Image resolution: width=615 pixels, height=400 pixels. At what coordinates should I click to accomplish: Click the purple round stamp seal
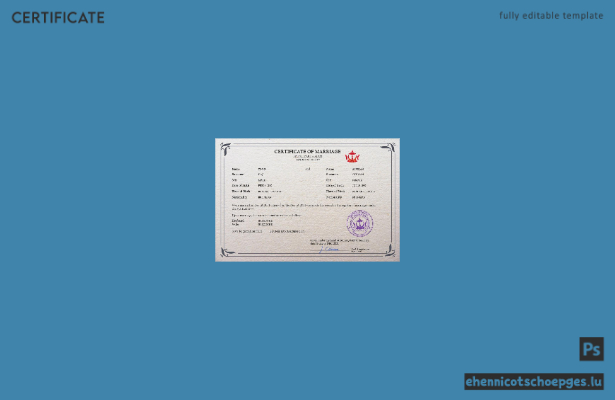coord(360,223)
